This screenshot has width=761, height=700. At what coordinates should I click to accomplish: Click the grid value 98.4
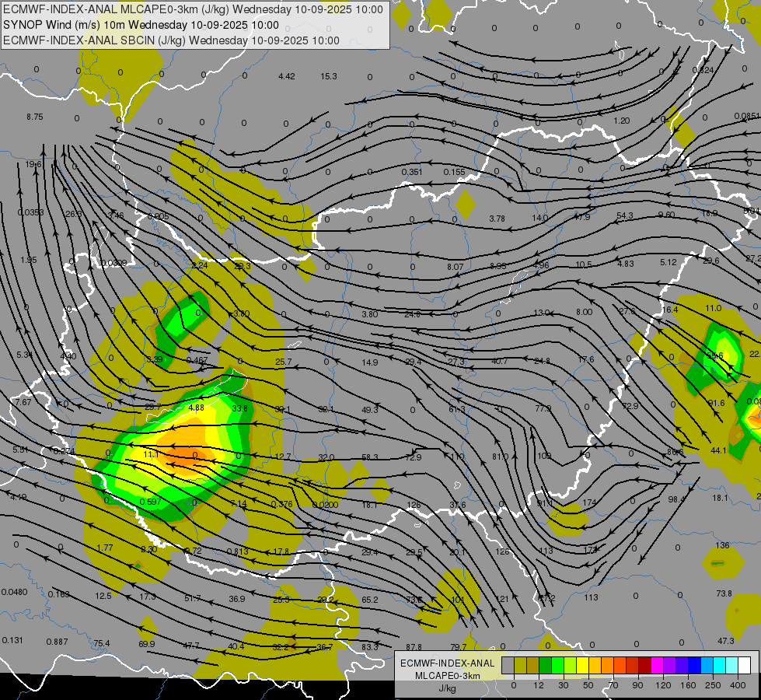[676, 499]
